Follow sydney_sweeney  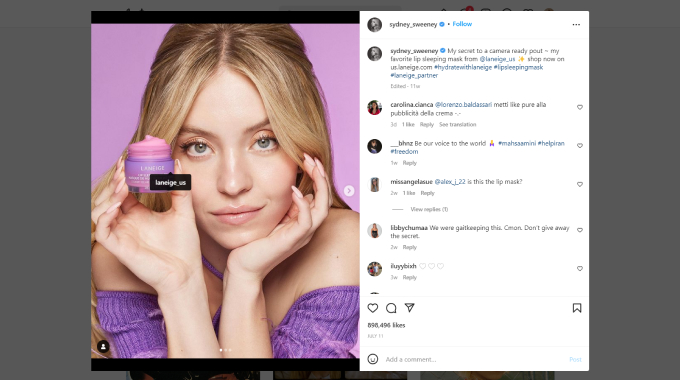[462, 24]
